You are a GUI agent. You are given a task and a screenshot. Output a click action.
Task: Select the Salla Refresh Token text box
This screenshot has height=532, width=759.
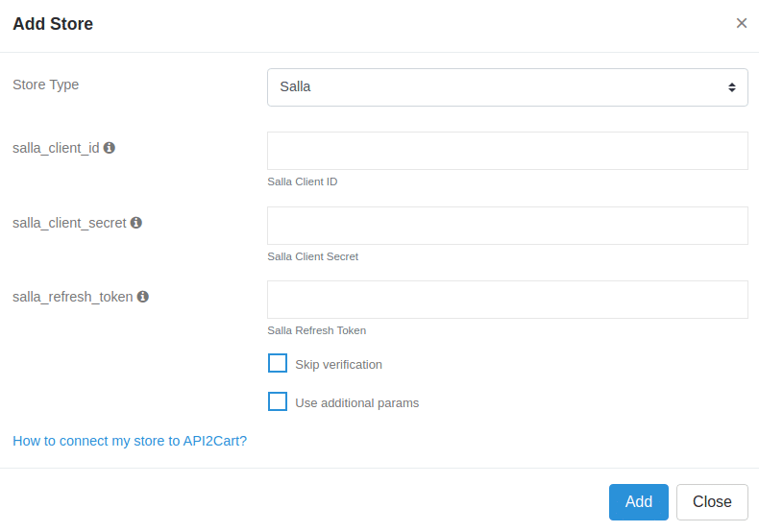tap(507, 300)
